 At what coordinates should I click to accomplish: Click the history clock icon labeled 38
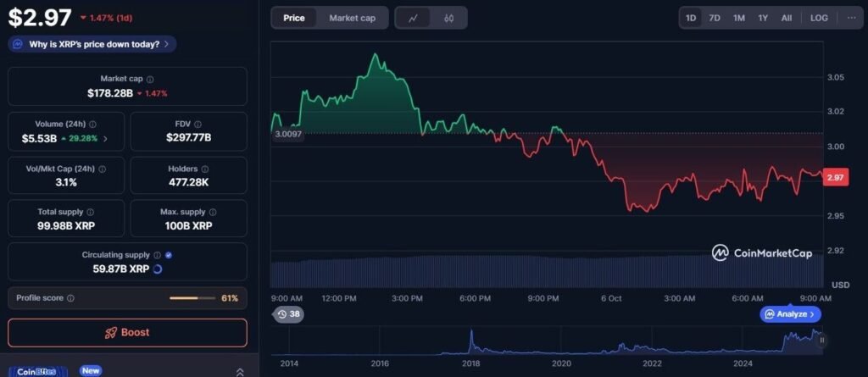pyautogui.click(x=282, y=314)
